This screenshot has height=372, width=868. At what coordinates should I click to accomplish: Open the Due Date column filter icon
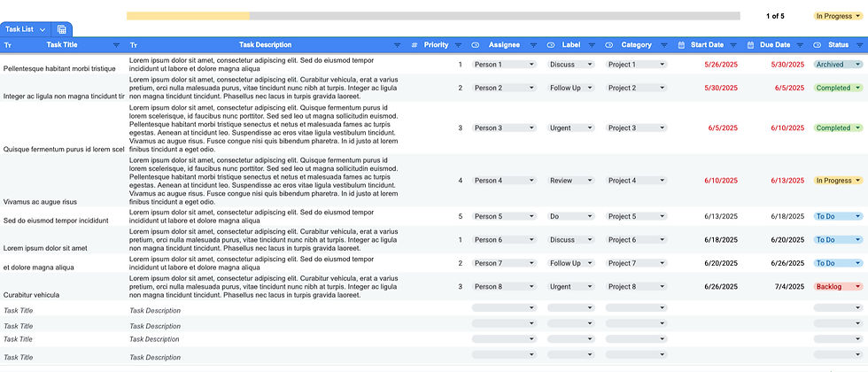(x=800, y=45)
